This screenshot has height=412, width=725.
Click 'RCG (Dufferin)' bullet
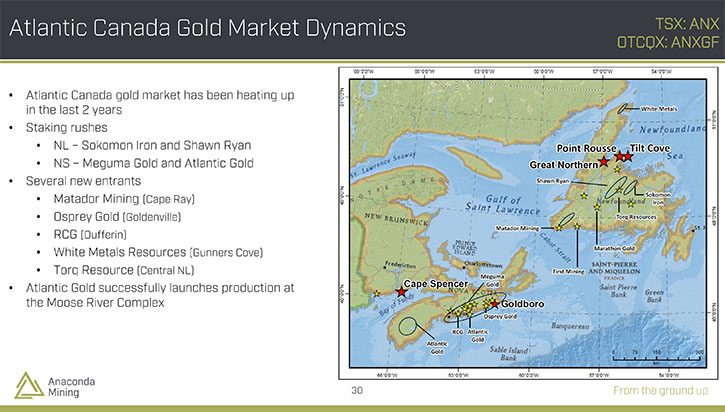click(90, 234)
